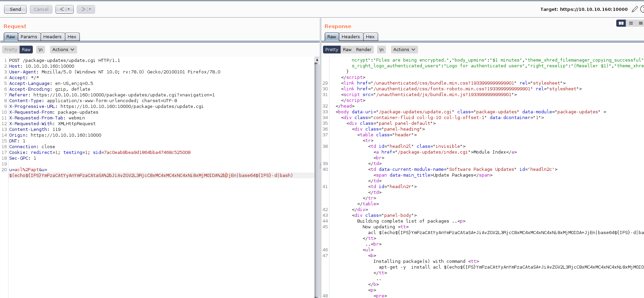Select side-by-side panel layout icon
This screenshot has height=298, width=644.
pos(621,23)
